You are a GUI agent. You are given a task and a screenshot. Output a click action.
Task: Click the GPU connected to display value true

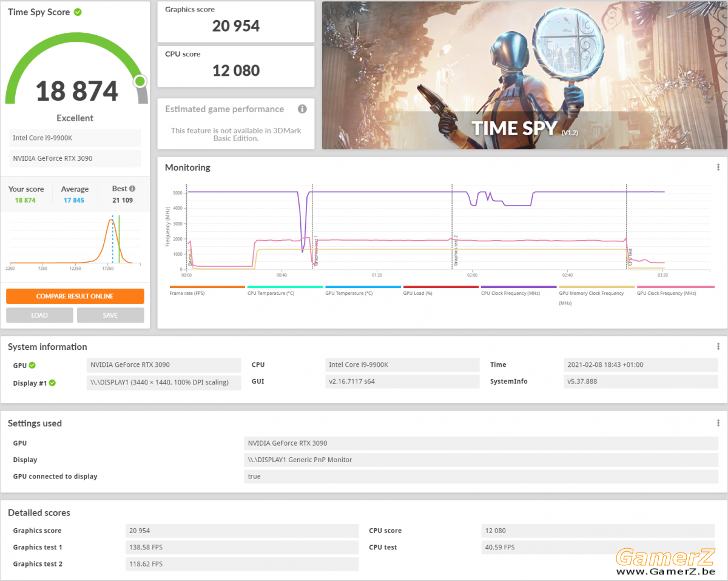481,476
